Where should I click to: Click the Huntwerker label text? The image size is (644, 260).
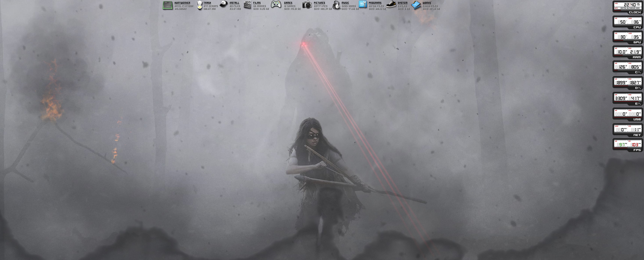point(182,3)
